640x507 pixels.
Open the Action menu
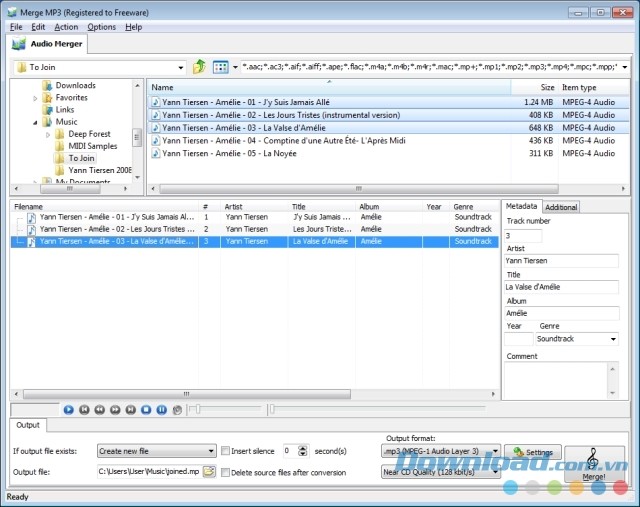click(66, 27)
